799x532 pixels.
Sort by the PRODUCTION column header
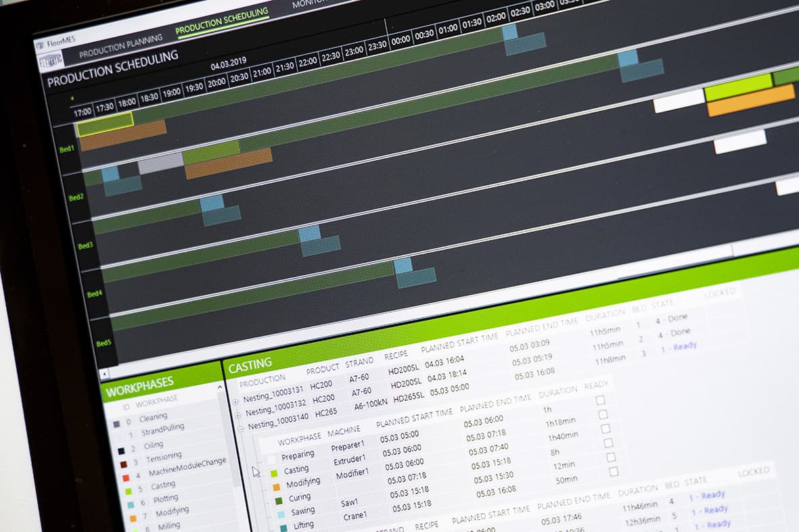point(262,381)
